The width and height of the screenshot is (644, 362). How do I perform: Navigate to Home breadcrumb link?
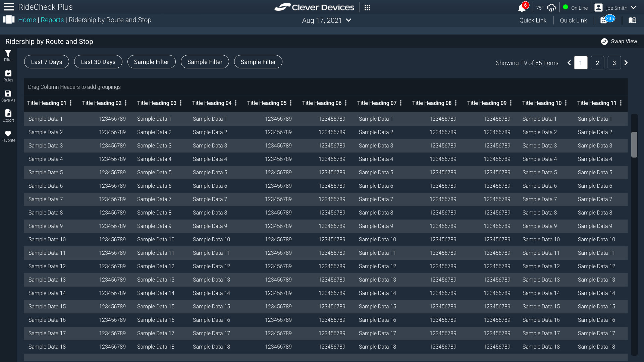tap(27, 20)
